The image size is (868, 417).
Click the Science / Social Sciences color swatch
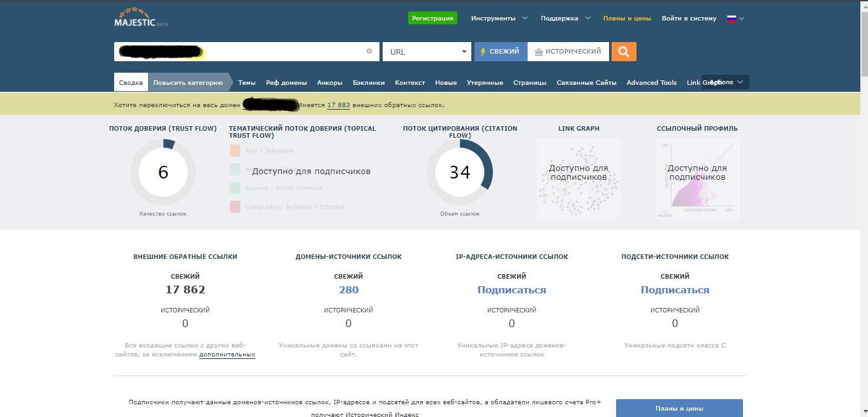click(x=235, y=188)
